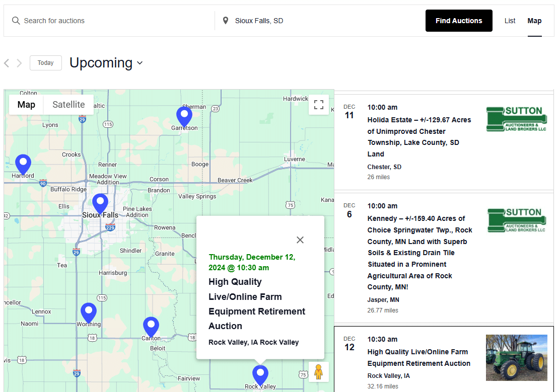Click the Street View pegman icon
The height and width of the screenshot is (392, 559).
coord(318,372)
